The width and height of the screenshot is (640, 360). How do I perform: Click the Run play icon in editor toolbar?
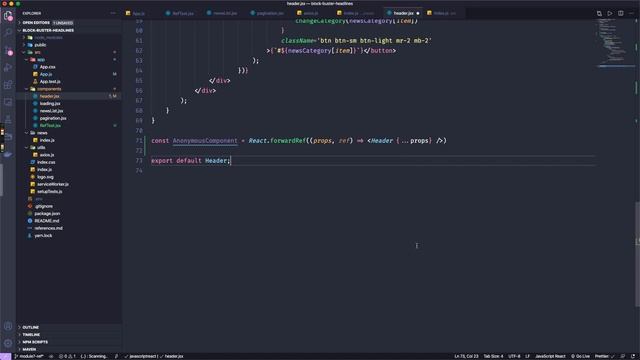610,13
